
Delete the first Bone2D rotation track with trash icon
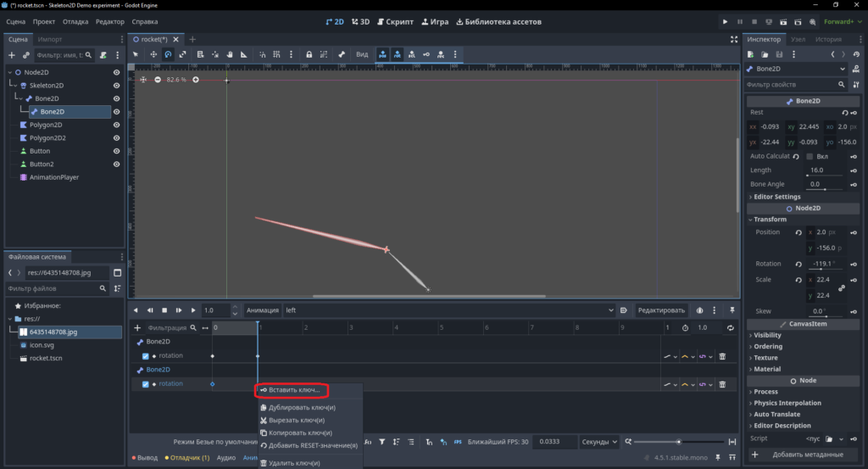pyautogui.click(x=722, y=356)
